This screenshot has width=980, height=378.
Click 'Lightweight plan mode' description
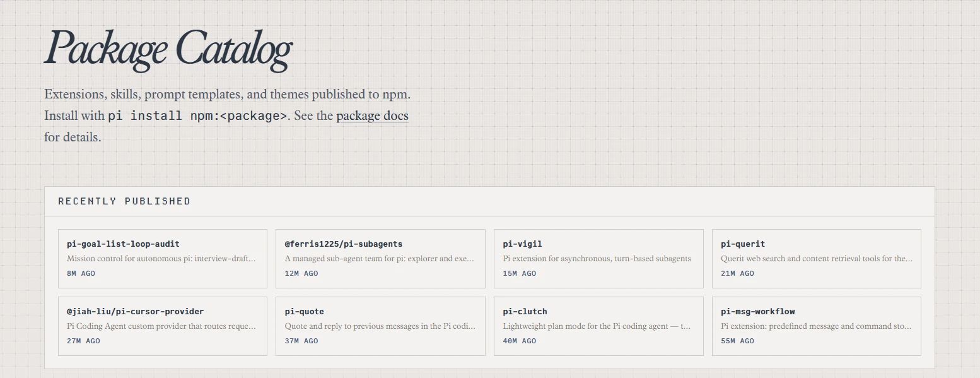[x=597, y=326]
